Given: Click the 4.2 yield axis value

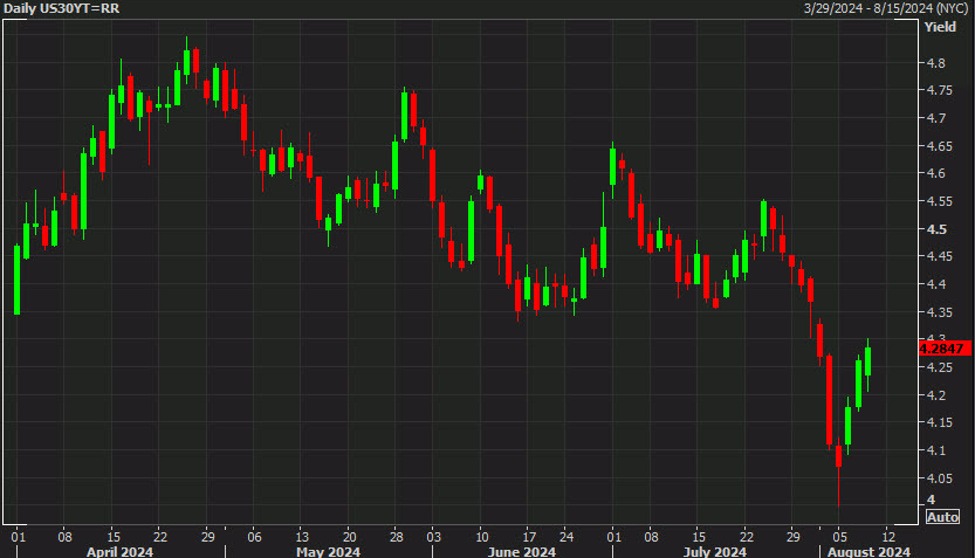Looking at the screenshot, I should coord(936,395).
